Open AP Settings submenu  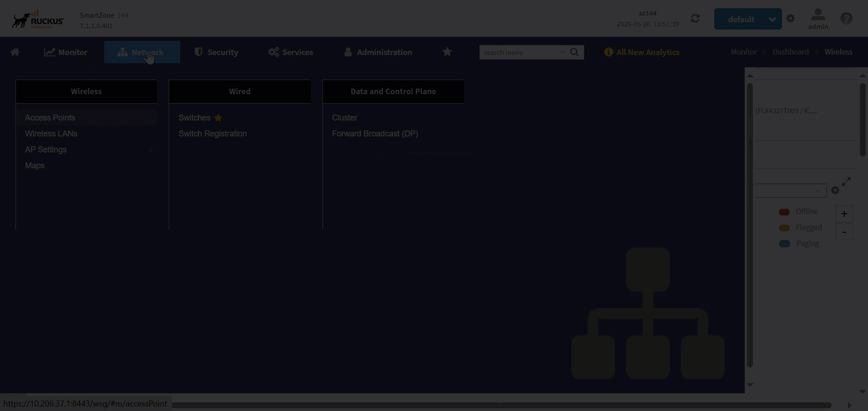tap(46, 150)
